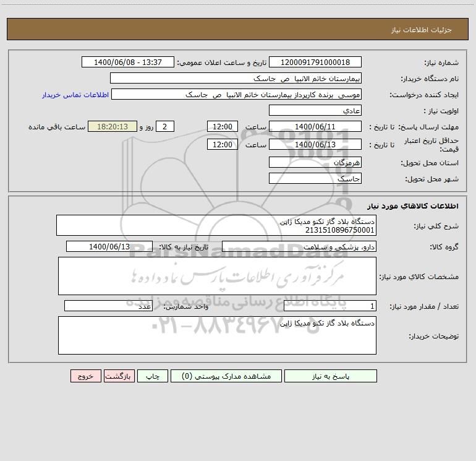Click label تاریخ نیاز به کالا
This screenshot has height=461, width=476.
coord(184,247)
